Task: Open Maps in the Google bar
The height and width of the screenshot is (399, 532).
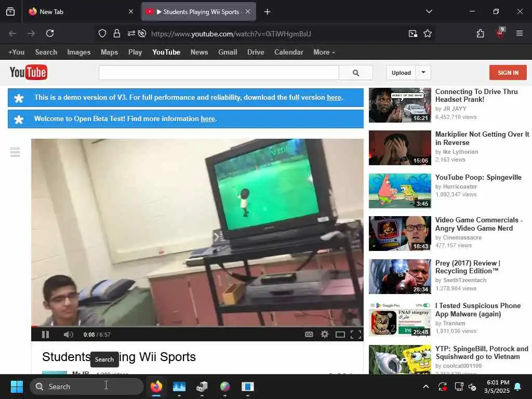Action: point(109,52)
